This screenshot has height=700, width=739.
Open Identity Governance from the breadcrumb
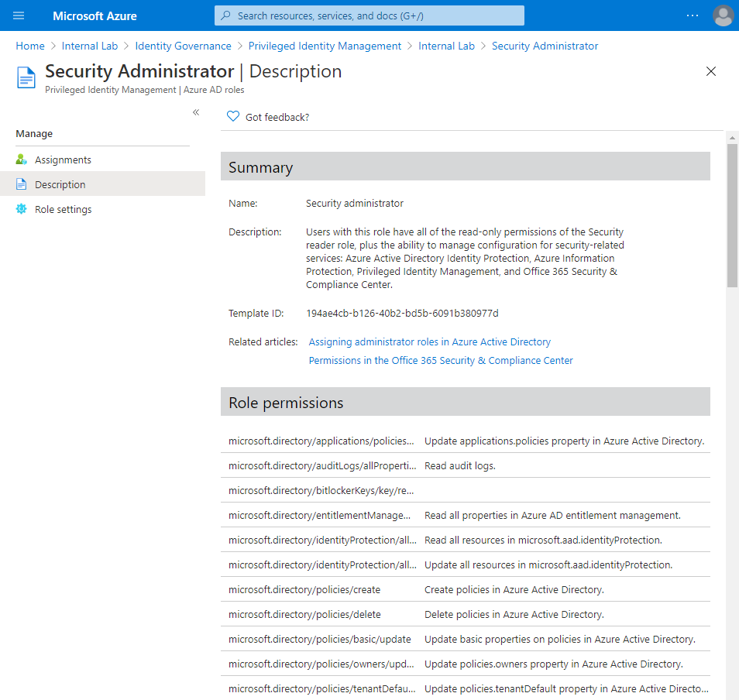183,46
